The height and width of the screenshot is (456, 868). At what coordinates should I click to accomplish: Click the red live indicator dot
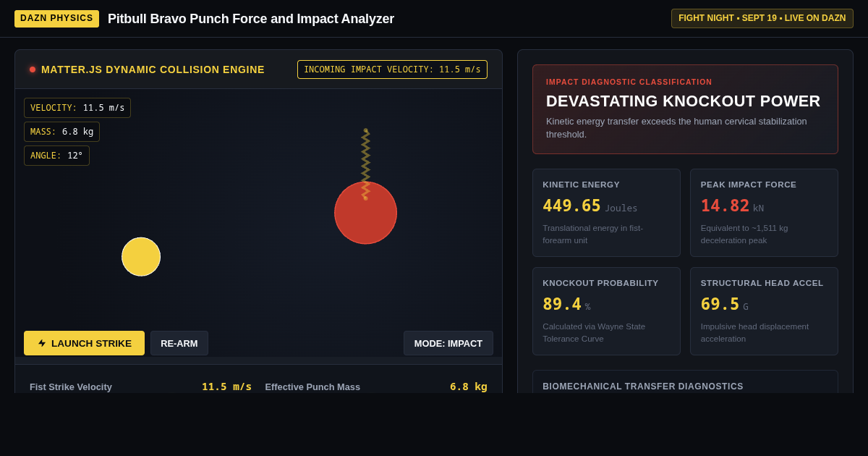pos(33,69)
